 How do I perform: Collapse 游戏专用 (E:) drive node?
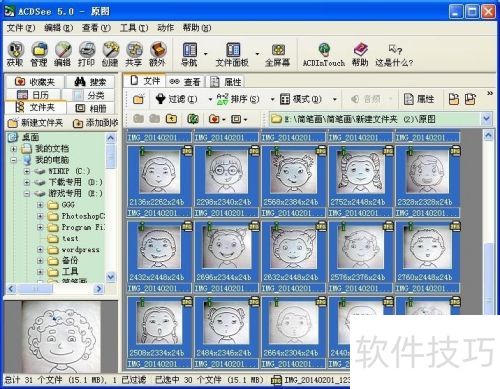[x=27, y=194]
